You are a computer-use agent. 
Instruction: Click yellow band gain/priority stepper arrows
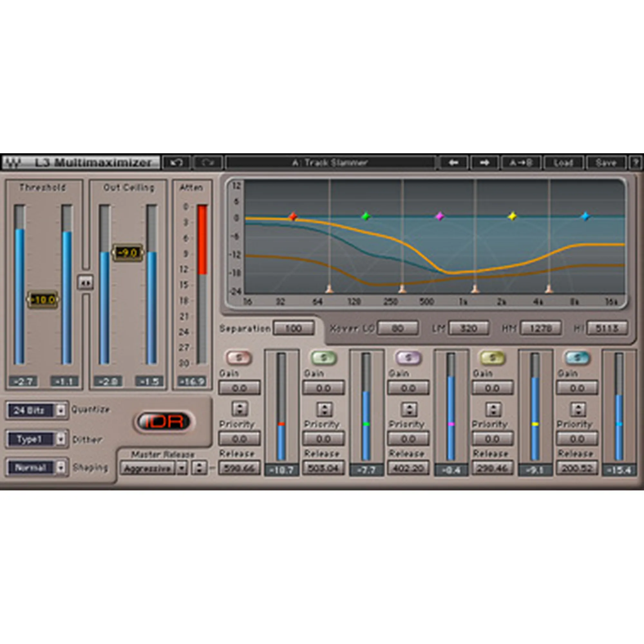pyautogui.click(x=493, y=409)
